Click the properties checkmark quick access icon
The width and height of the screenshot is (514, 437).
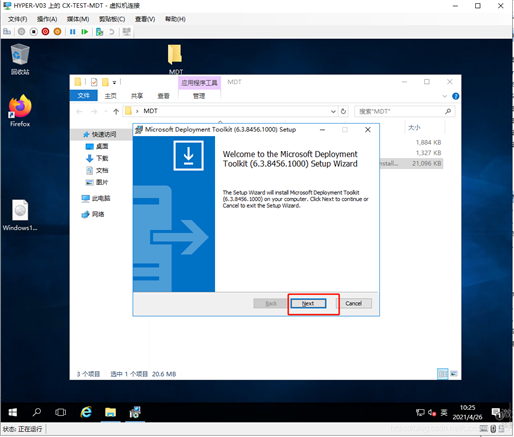94,82
